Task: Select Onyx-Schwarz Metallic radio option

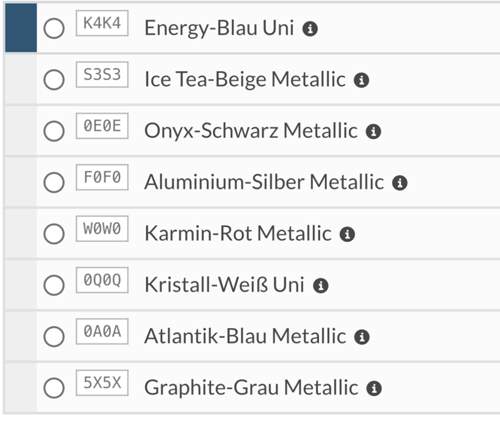Action: (54, 131)
